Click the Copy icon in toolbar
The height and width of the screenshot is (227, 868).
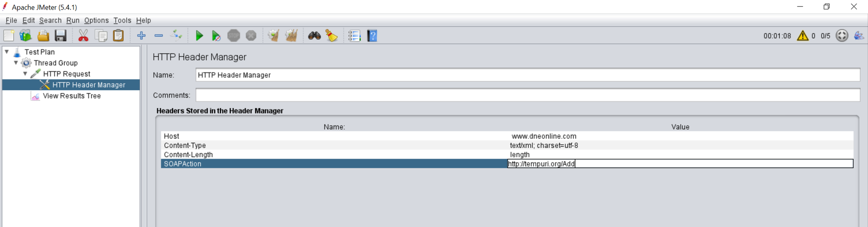click(101, 36)
